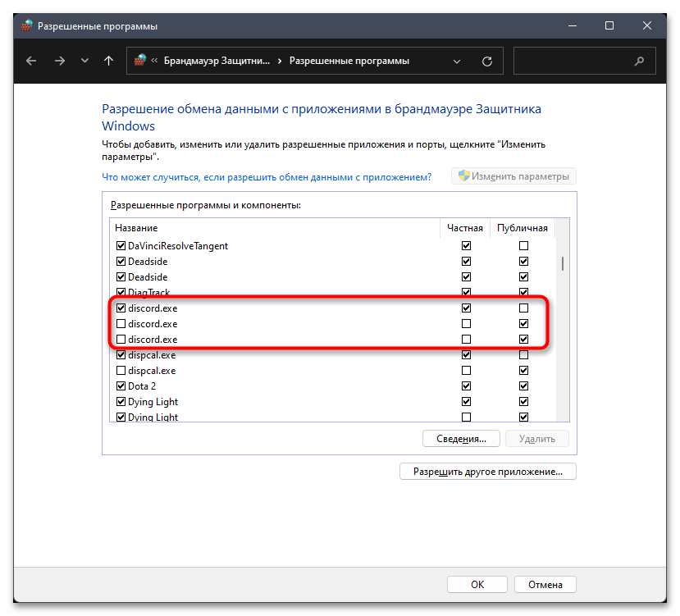The height and width of the screenshot is (616, 680).
Task: Click the Публичная column header
Action: click(523, 228)
